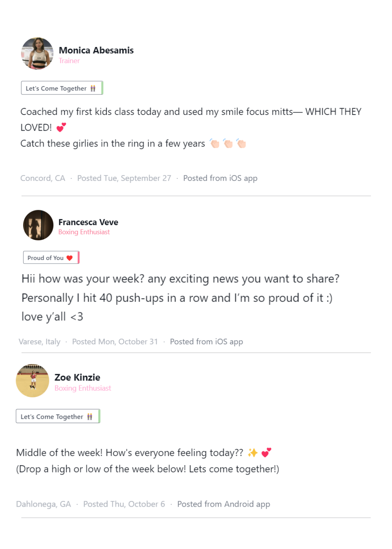Click the Proud of You tag
This screenshot has width=392, height=549.
pos(51,258)
